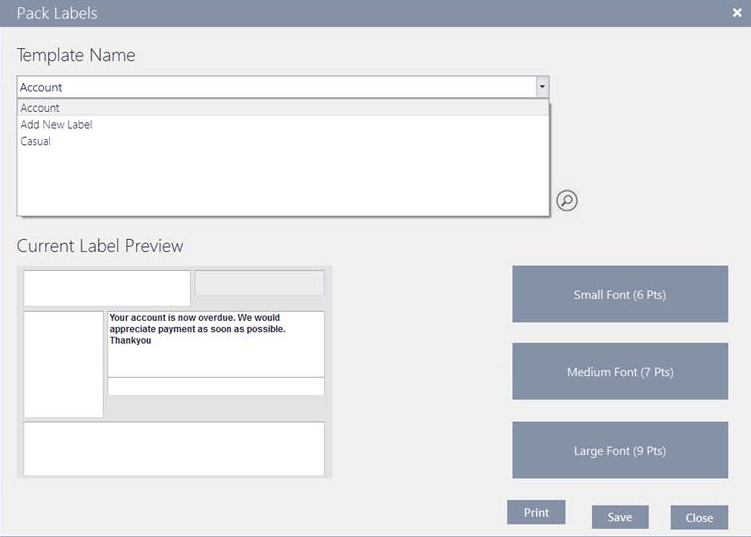751x537 pixels.
Task: Expand the Template Name dropdown arrow
Action: 541,87
